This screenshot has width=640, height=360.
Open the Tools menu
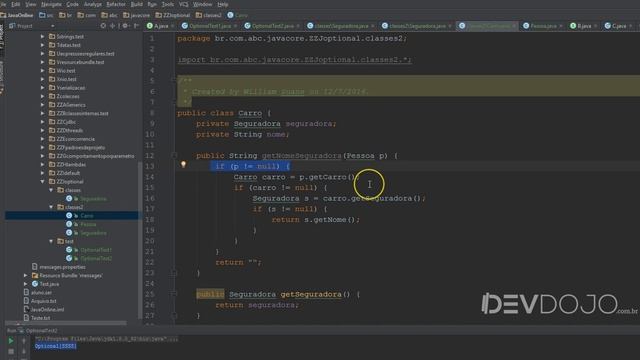(168, 4)
